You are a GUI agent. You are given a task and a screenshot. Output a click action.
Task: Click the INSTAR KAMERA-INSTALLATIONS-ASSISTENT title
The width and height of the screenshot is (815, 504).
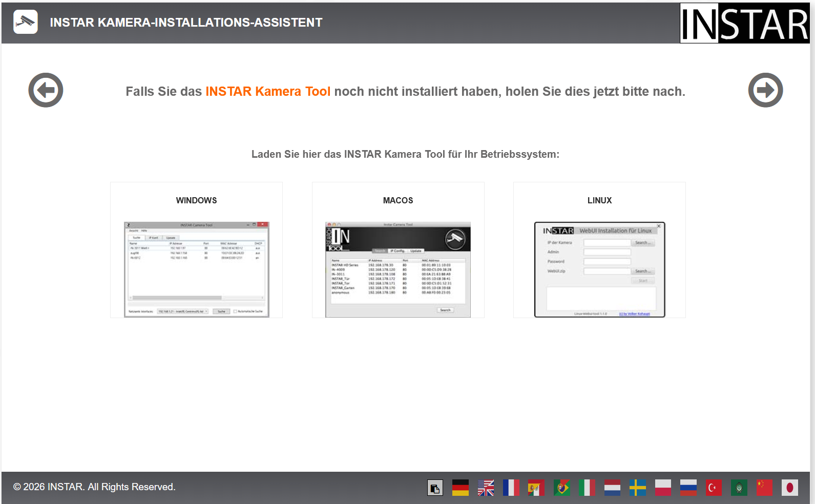(x=186, y=23)
